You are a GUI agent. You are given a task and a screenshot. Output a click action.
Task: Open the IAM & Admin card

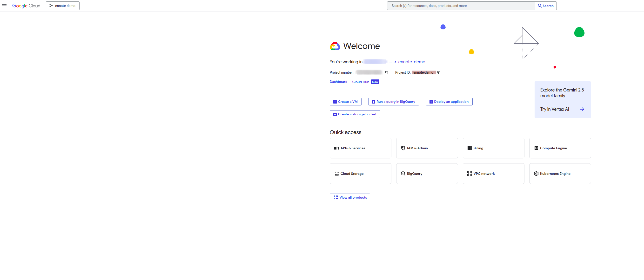coord(427,148)
